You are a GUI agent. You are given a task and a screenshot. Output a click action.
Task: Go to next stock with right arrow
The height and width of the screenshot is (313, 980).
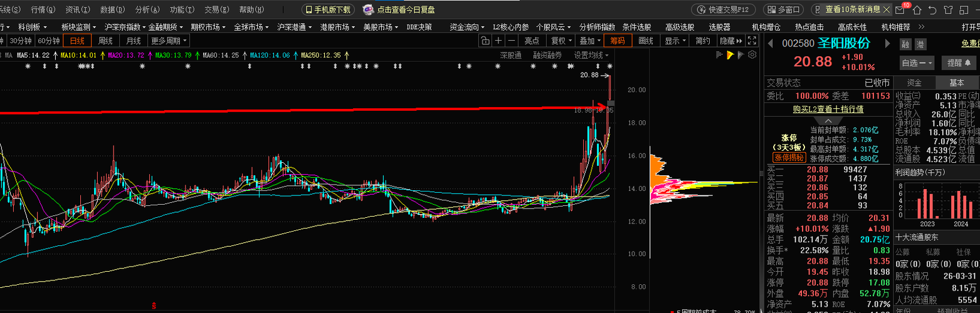887,43
